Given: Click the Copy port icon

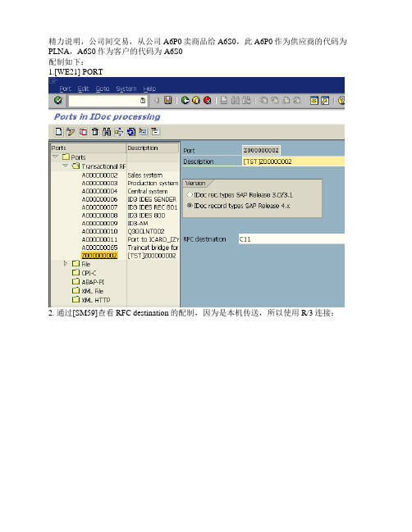Looking at the screenshot, I should 83,132.
